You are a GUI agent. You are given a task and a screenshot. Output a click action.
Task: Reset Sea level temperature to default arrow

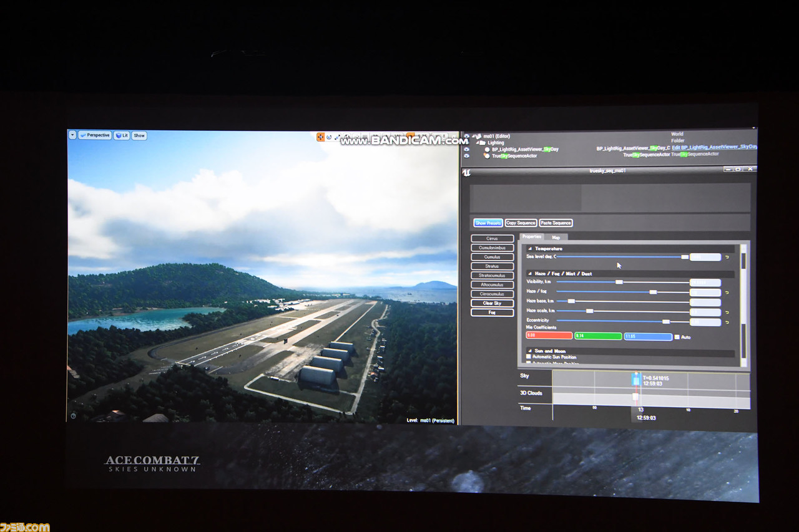pos(727,257)
